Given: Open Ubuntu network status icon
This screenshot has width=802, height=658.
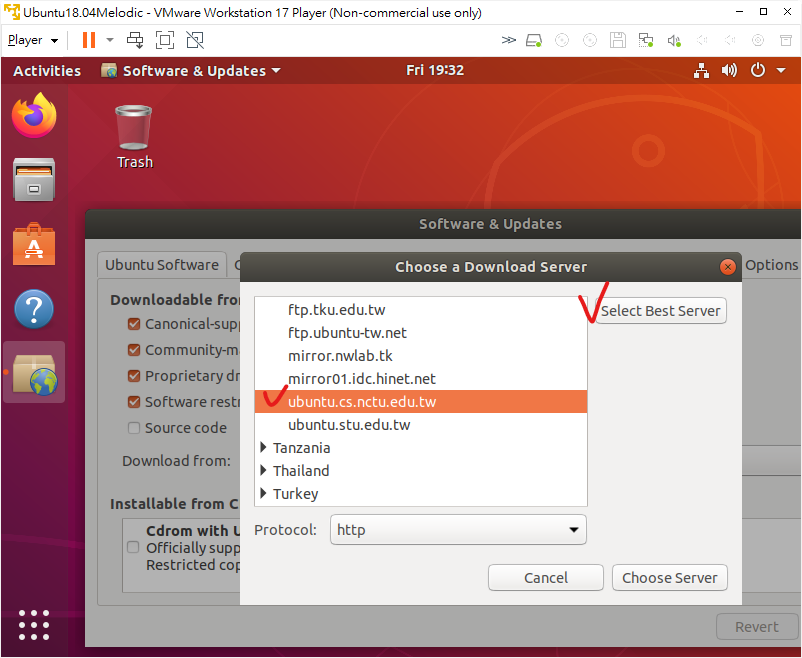Looking at the screenshot, I should [701, 71].
